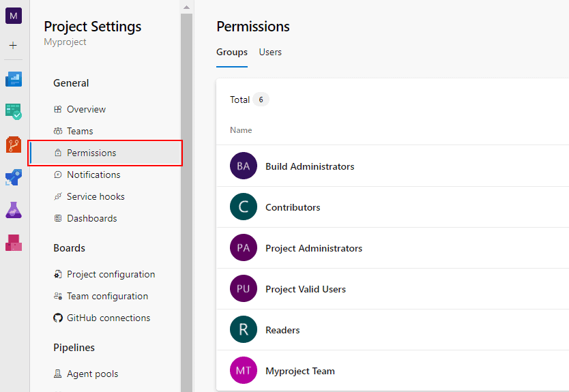The width and height of the screenshot is (569, 392).
Task: Open Agent pools under Pipelines
Action: (x=92, y=374)
